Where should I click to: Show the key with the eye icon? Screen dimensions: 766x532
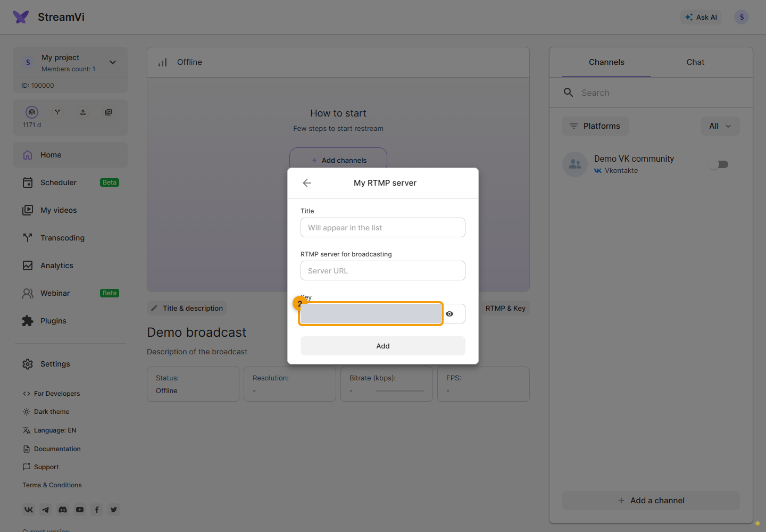tap(449, 314)
